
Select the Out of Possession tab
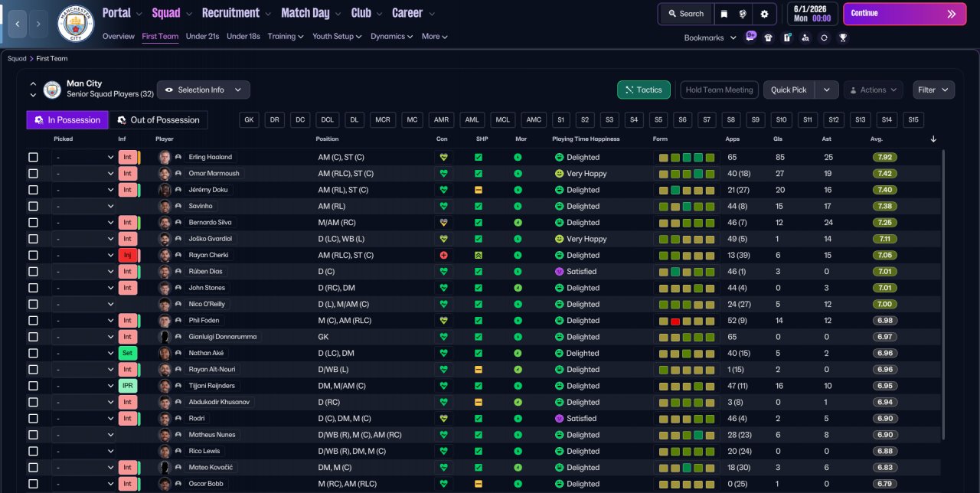pos(158,120)
